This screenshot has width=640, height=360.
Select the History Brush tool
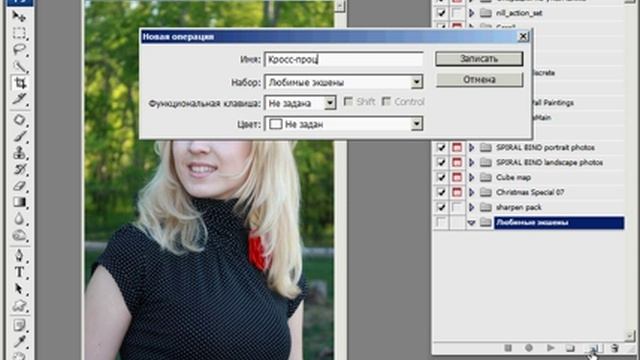click(19, 170)
